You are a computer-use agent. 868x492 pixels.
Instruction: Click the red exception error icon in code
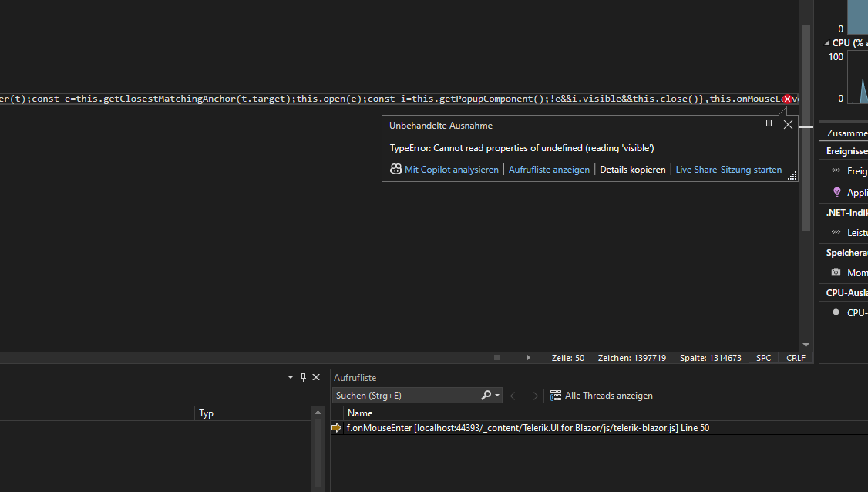[x=787, y=99]
